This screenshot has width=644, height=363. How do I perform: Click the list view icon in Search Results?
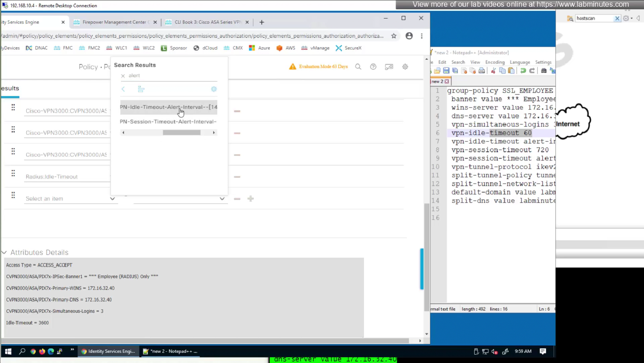[141, 89]
